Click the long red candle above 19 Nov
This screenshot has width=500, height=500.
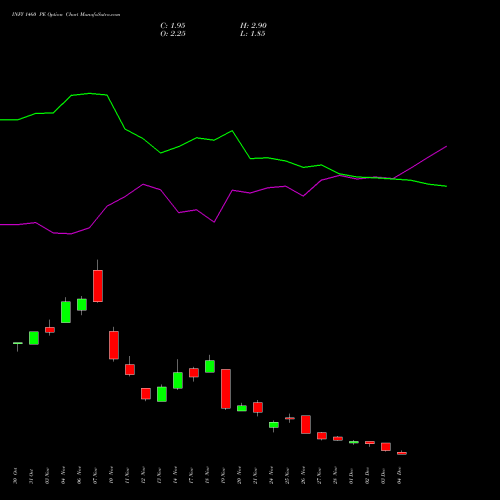(226, 389)
